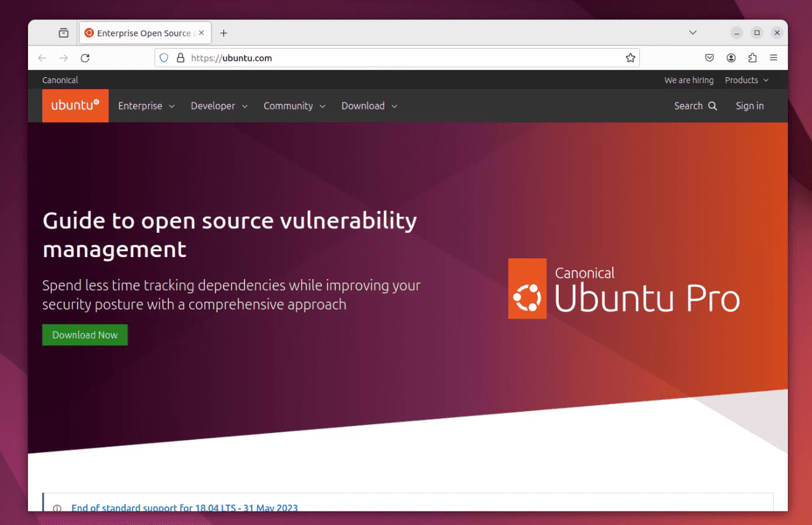Expand the Developer menu

pyautogui.click(x=219, y=106)
